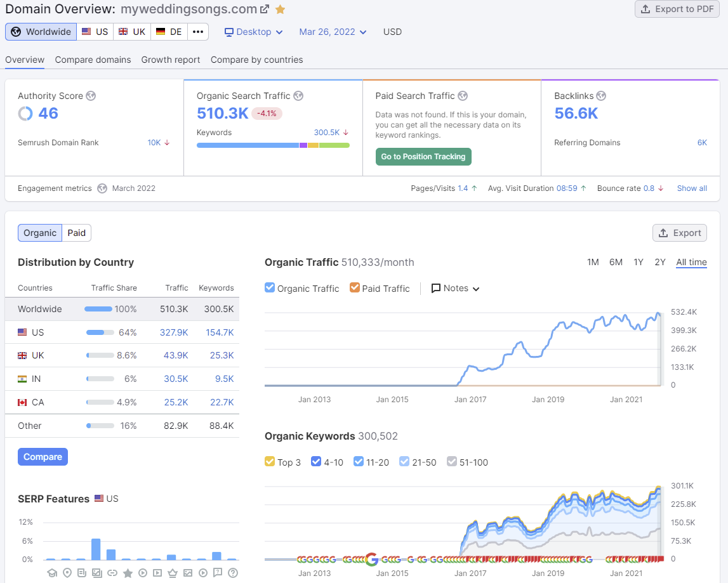728x583 pixels.
Task: Click info globe next to Paid Search Traffic
Action: [463, 96]
